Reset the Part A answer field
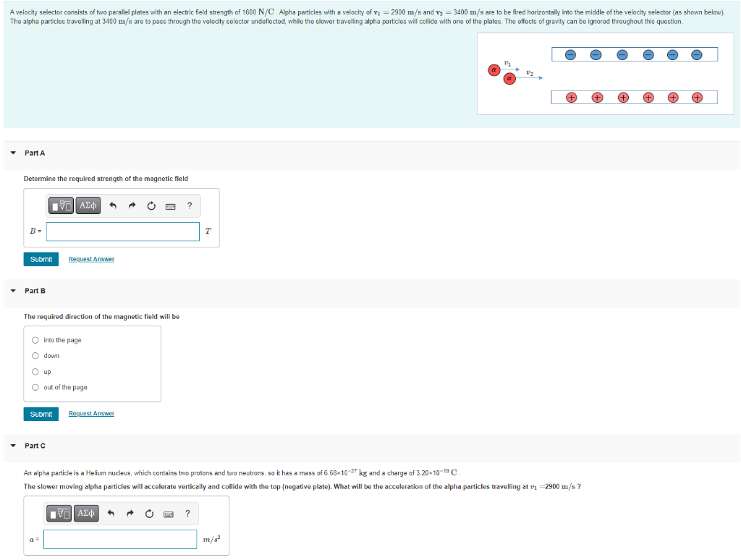This screenshot has width=741, height=560. coord(151,205)
